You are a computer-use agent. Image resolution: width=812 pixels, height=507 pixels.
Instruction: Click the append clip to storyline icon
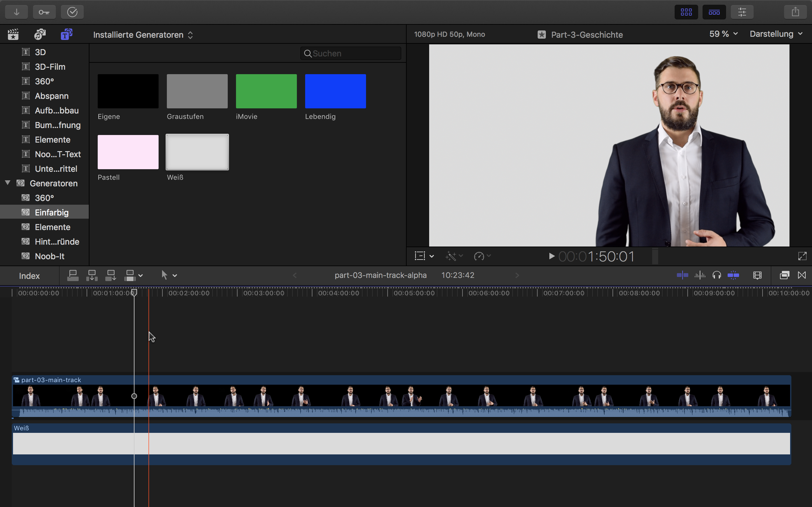click(110, 276)
